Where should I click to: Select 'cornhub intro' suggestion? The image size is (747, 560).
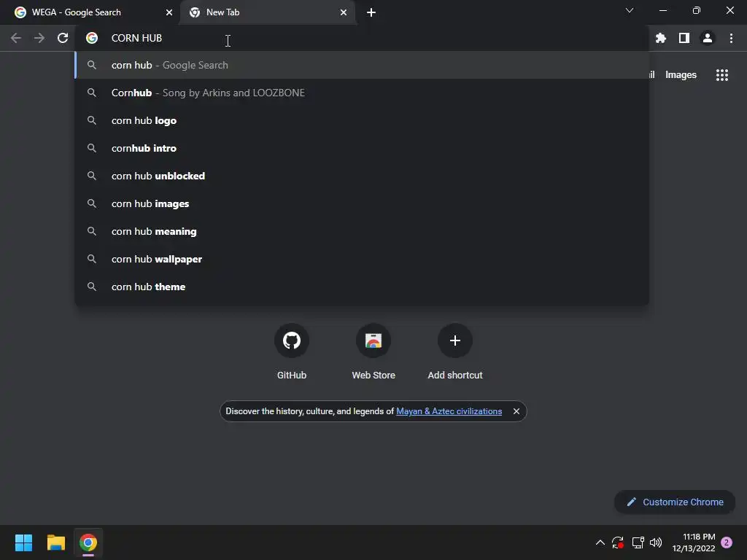click(x=362, y=148)
